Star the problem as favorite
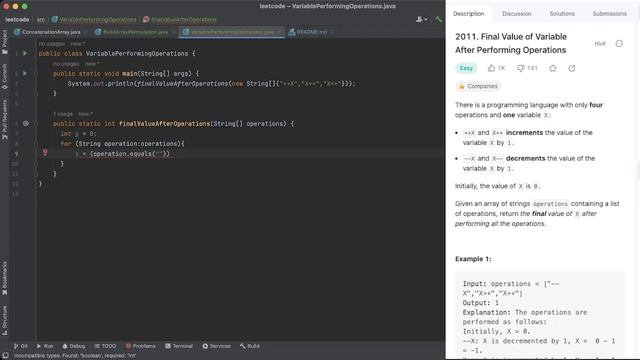The height and width of the screenshot is (360, 640). (553, 68)
